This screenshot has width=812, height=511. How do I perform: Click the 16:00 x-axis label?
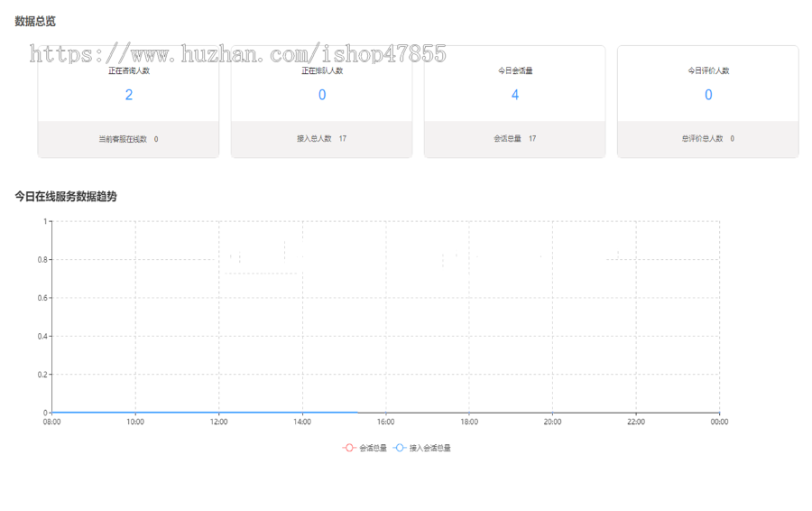[x=386, y=422]
